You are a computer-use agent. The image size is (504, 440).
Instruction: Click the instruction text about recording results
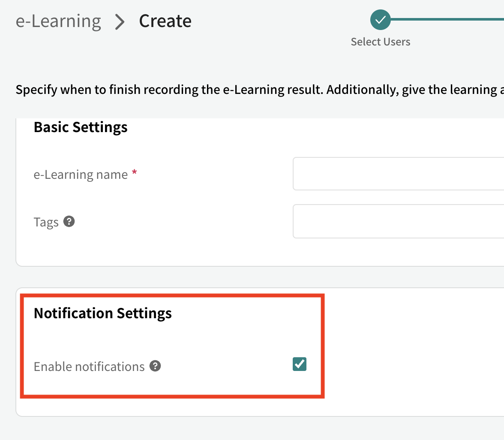[x=260, y=90]
